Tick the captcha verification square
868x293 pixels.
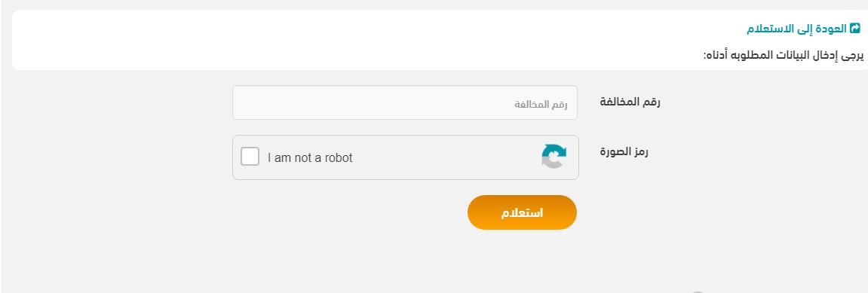pyautogui.click(x=250, y=157)
